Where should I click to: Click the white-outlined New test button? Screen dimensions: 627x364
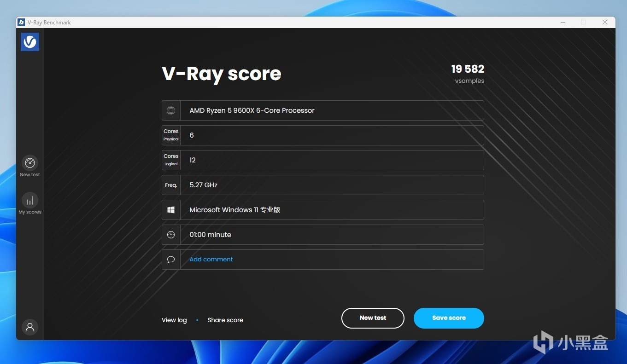(373, 318)
